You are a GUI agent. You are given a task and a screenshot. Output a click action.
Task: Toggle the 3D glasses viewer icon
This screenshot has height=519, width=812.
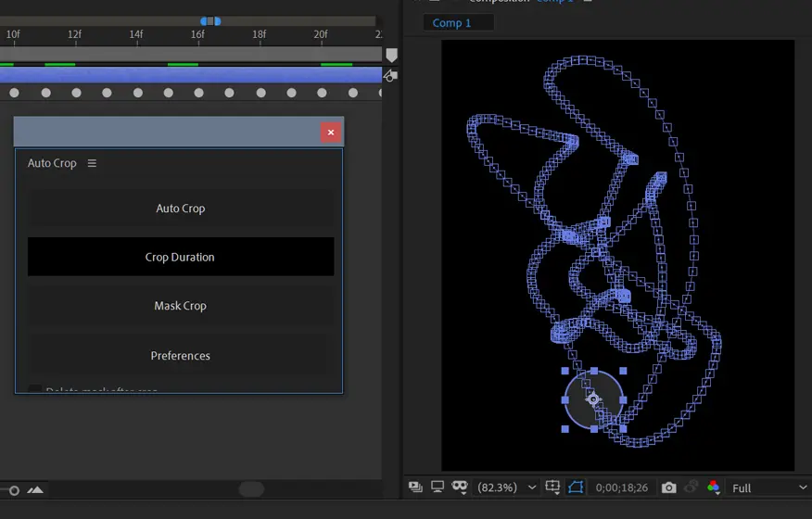pos(460,487)
